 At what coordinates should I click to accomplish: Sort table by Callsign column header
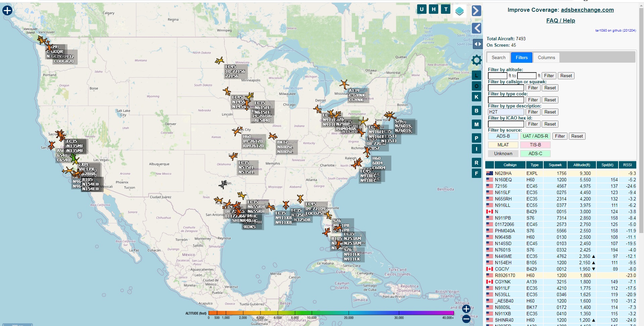tap(510, 165)
